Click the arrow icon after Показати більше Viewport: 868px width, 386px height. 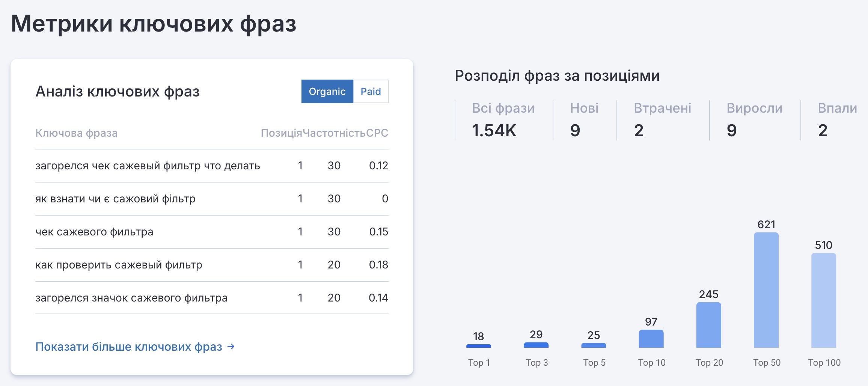231,347
